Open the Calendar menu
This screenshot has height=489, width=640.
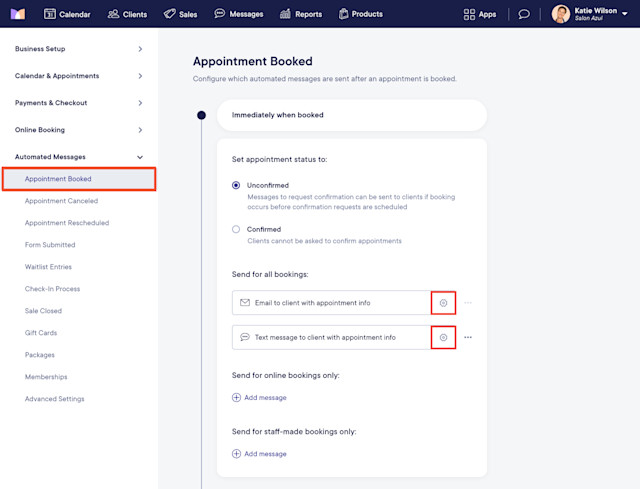pyautogui.click(x=67, y=14)
